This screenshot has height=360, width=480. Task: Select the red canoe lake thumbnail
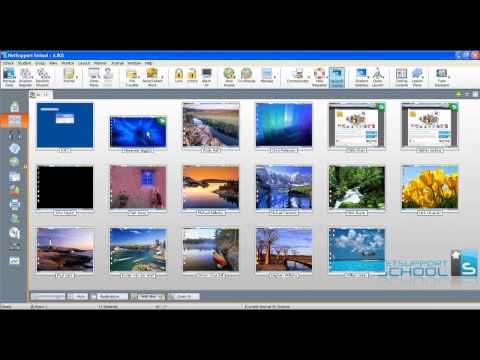(x=211, y=250)
